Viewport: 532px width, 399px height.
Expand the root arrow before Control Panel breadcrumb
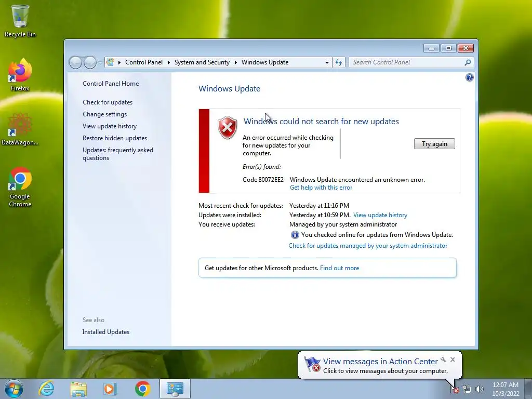(119, 62)
